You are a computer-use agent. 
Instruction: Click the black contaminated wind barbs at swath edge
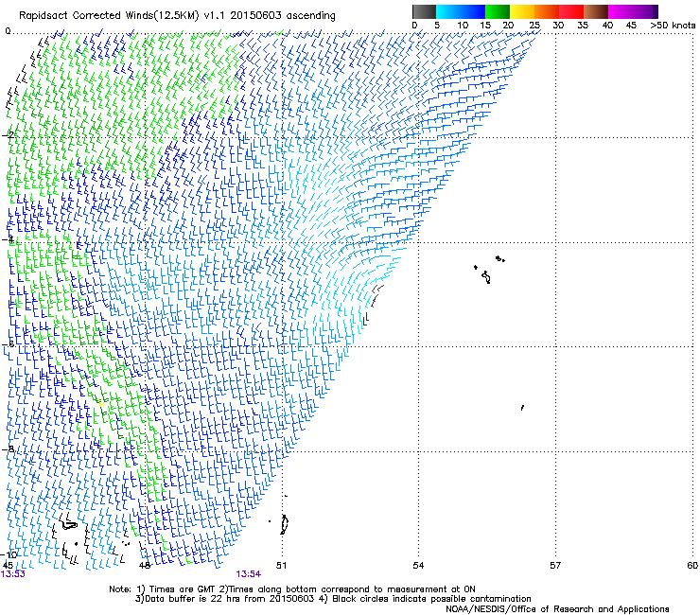[x=373, y=304]
